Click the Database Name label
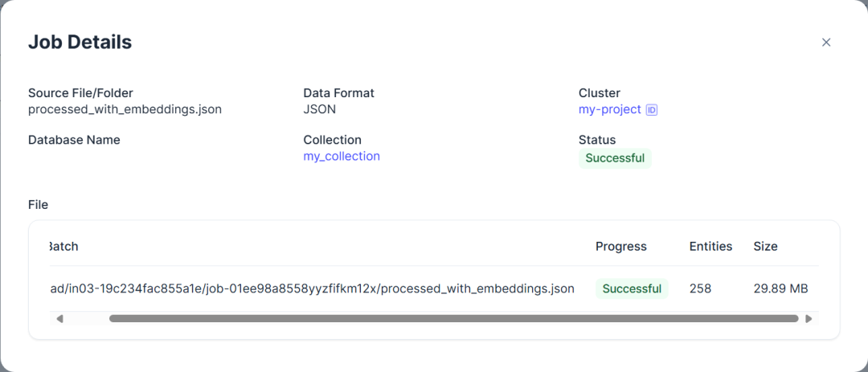This screenshot has height=372, width=868. click(74, 140)
